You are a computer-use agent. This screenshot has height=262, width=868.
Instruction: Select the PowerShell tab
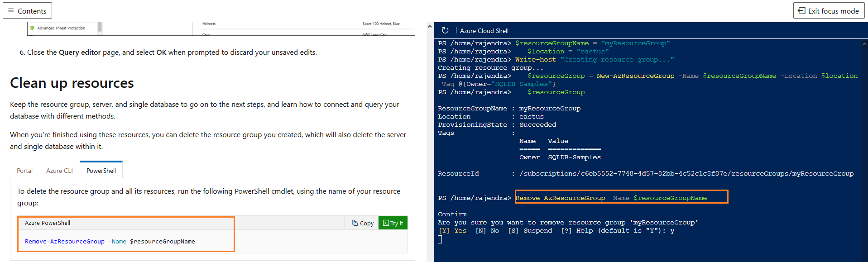point(101,171)
